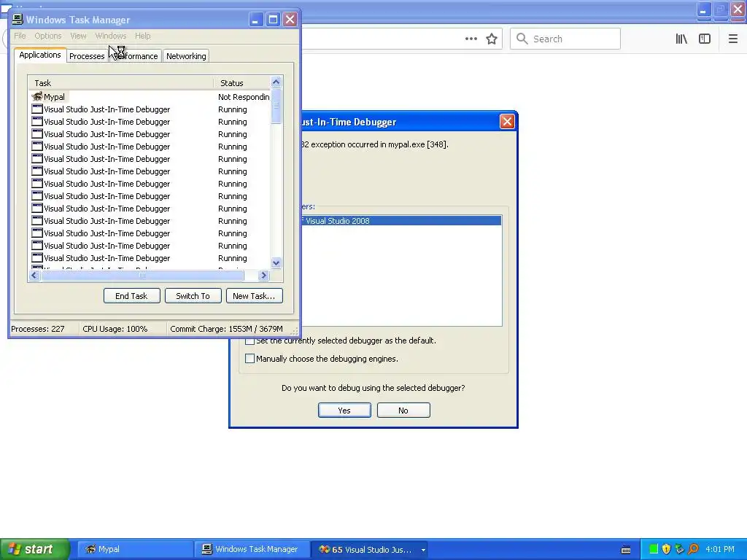
Task: Open the Task Manager Options menu
Action: pos(47,36)
